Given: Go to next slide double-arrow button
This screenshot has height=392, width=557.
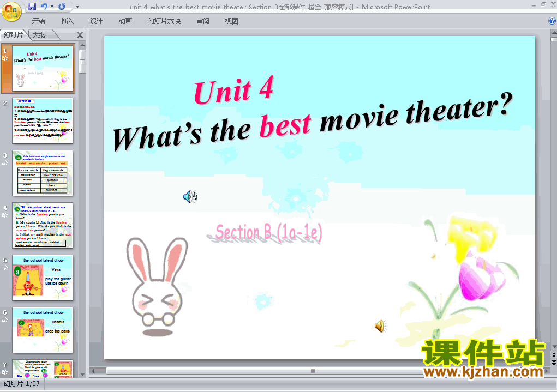Looking at the screenshot, I should coord(554,362).
